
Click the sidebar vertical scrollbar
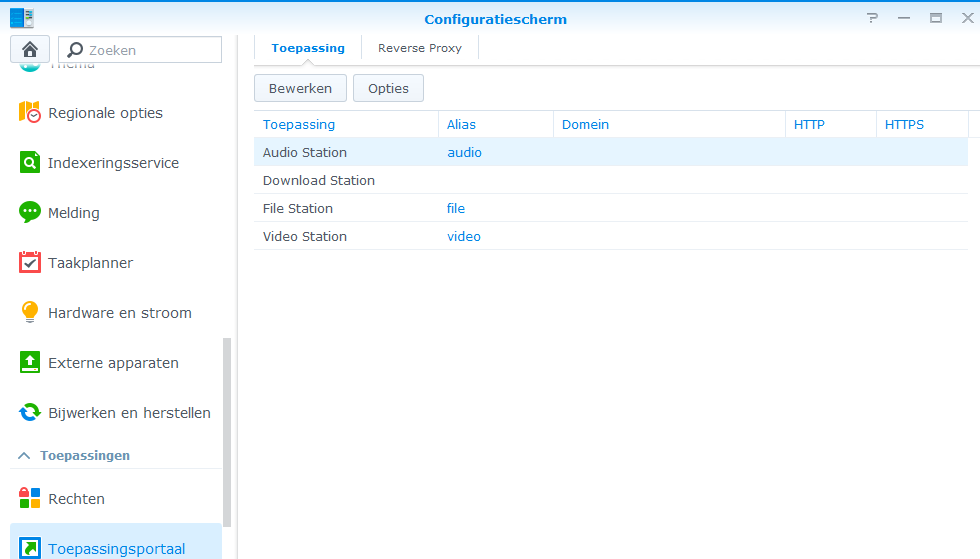tap(227, 430)
